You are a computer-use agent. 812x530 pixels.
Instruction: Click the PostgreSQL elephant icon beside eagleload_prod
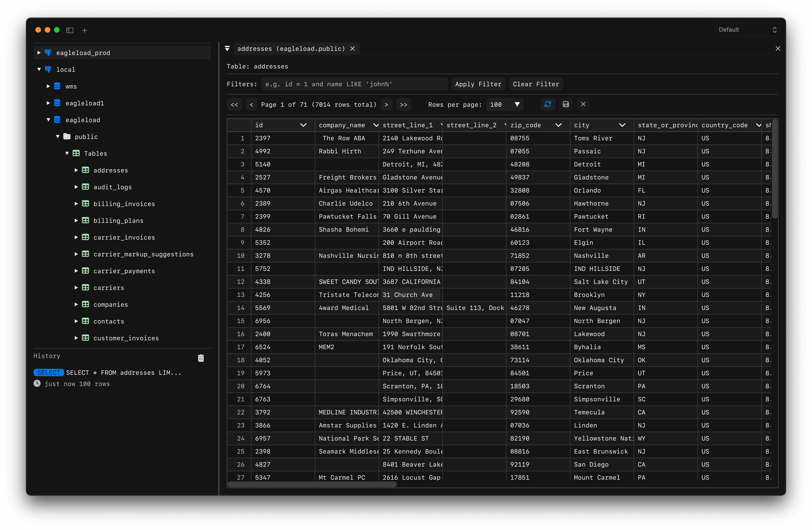48,53
